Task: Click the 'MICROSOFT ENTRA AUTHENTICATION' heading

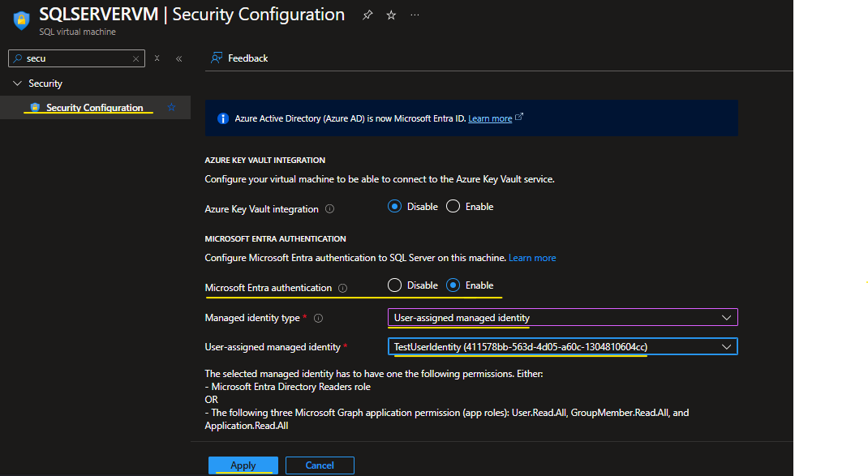Action: click(275, 239)
